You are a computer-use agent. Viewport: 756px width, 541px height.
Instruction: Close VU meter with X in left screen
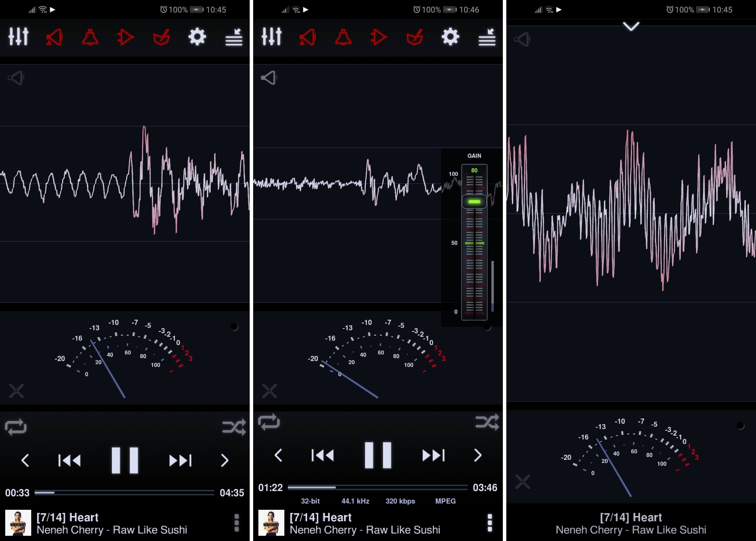click(16, 391)
